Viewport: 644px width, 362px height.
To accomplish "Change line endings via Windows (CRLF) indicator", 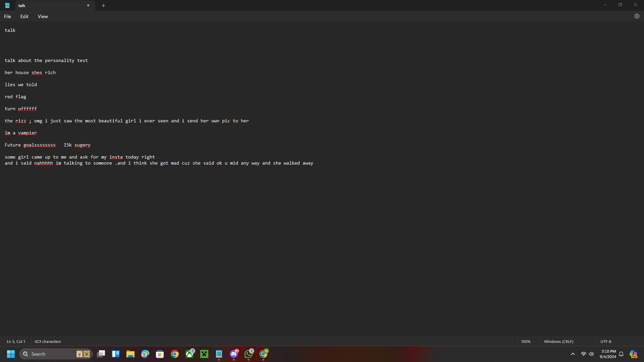I will [558, 341].
